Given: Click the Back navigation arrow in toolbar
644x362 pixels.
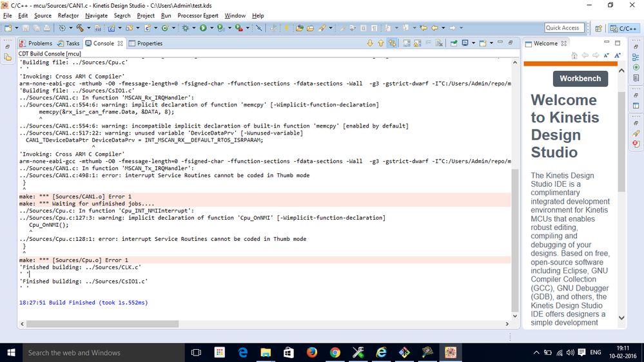Looking at the screenshot, I should tap(434, 28).
